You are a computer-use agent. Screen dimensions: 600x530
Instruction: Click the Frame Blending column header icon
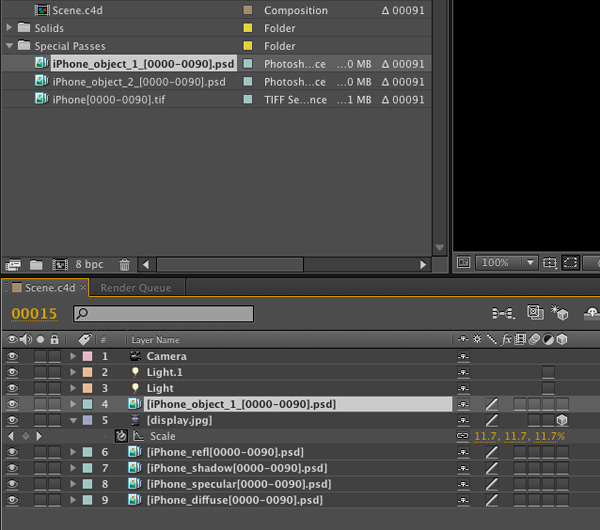[520, 339]
